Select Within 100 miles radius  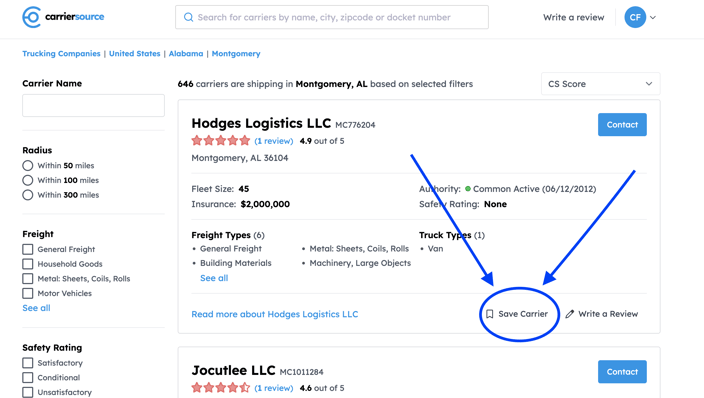[x=28, y=180]
